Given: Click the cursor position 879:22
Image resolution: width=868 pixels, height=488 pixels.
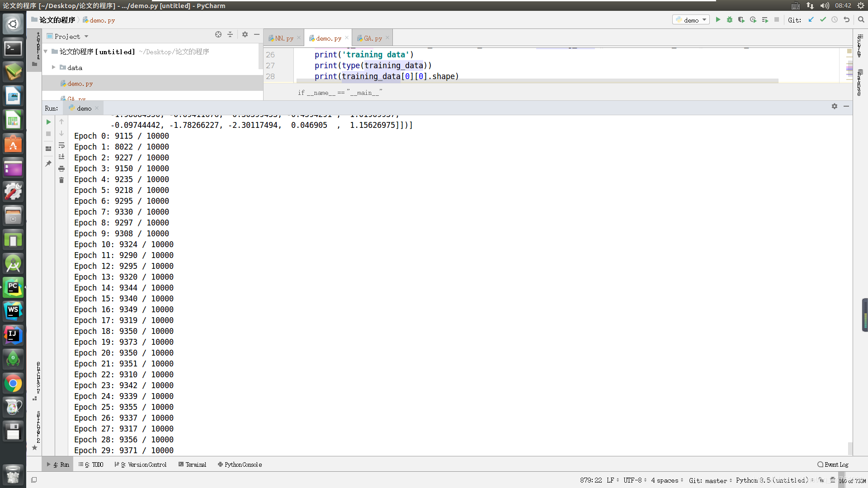Looking at the screenshot, I should [x=591, y=480].
